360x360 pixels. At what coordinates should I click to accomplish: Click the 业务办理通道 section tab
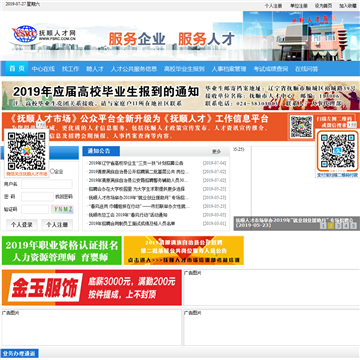20,354
